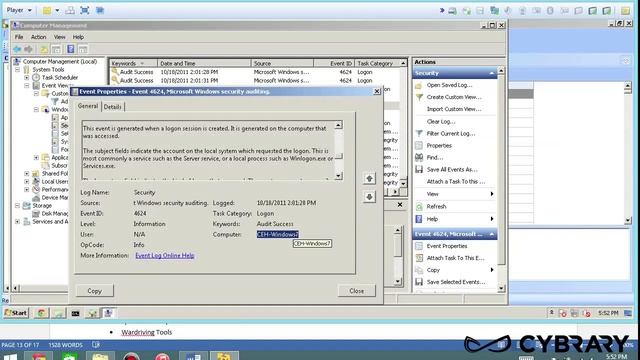This screenshot has height=360, width=640.
Task: Open the Wardriving Tools link in document
Action: [147, 332]
